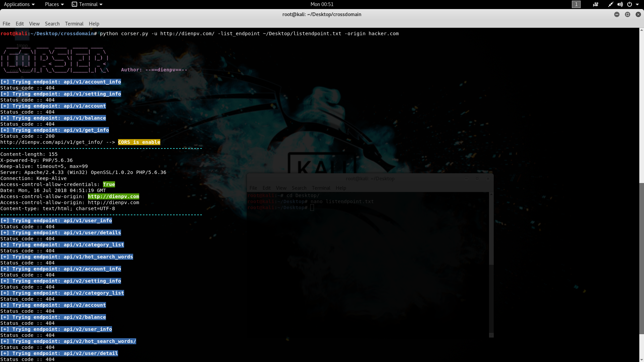Screen dimensions: 644x362
Task: Maximize/restore the crossdomain terminal window
Action: point(627,14)
